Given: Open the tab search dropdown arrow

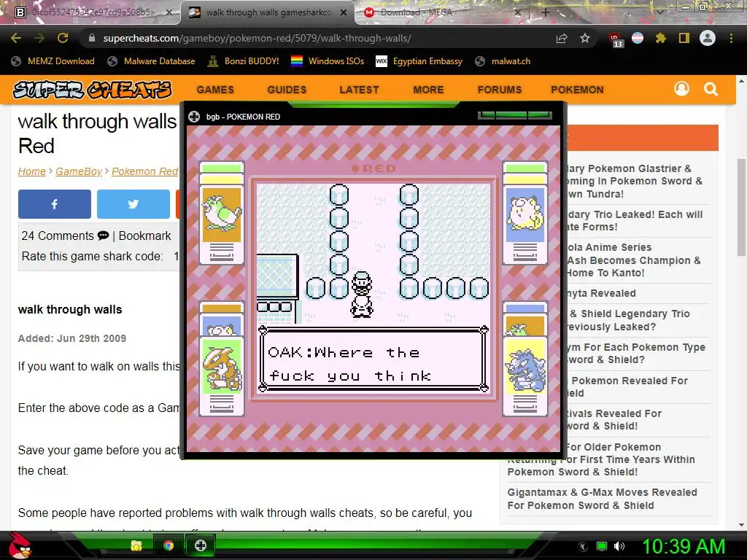Looking at the screenshot, I should click(x=660, y=12).
